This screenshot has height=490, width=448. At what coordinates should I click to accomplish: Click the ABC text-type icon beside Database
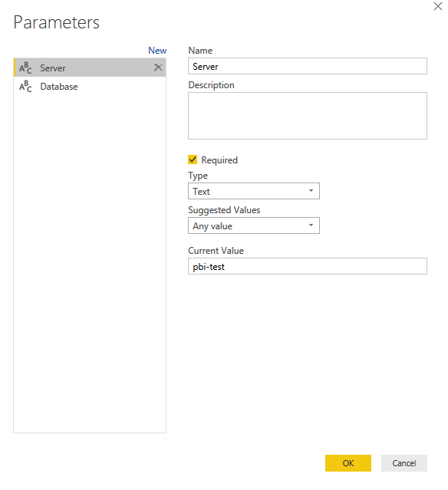click(x=25, y=86)
